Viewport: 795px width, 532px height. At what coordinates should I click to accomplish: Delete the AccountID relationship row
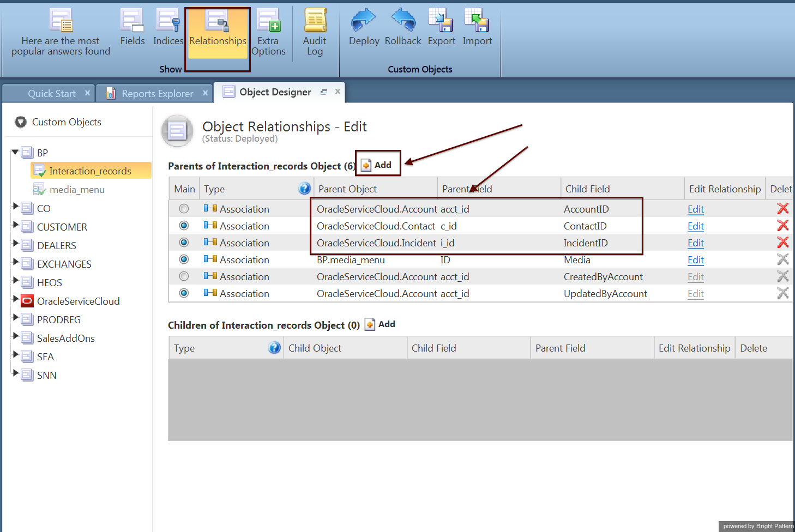[x=782, y=208]
